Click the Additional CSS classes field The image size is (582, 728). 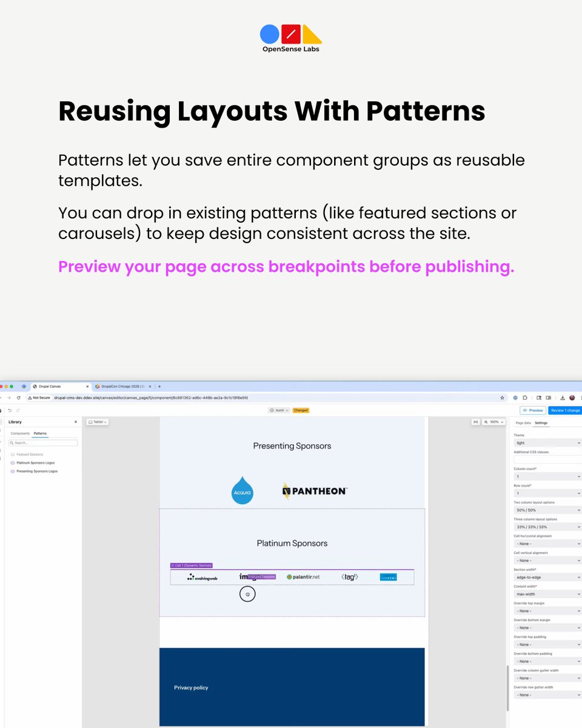(x=547, y=460)
